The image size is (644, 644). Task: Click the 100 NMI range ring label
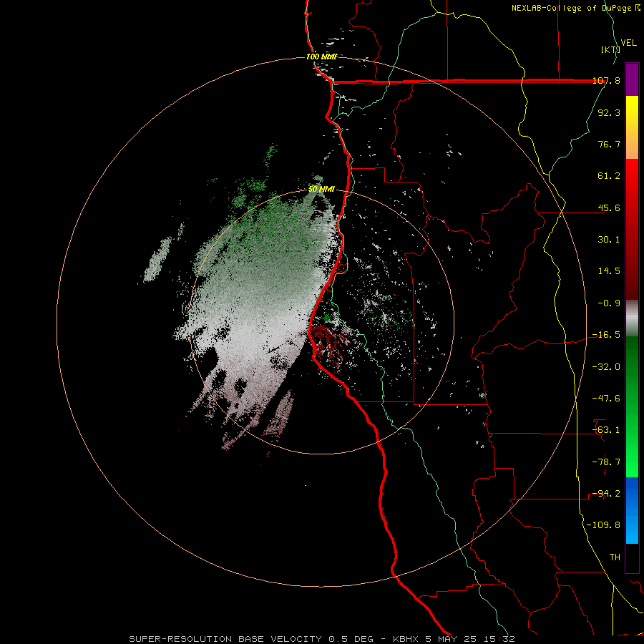coord(321,57)
